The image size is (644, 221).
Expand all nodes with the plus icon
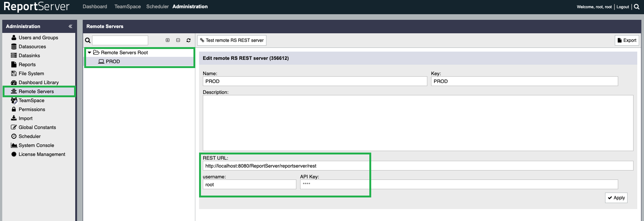(x=168, y=40)
